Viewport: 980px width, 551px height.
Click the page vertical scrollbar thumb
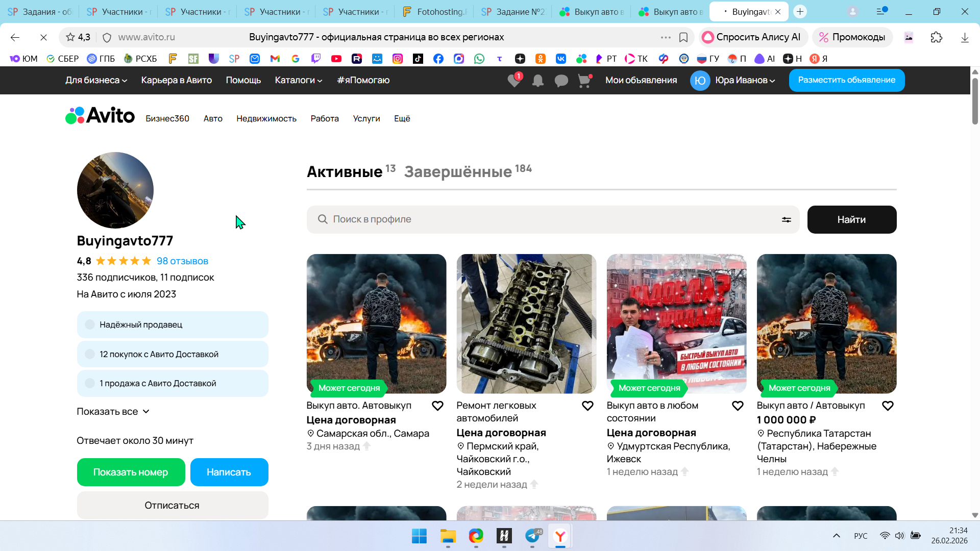(974, 101)
